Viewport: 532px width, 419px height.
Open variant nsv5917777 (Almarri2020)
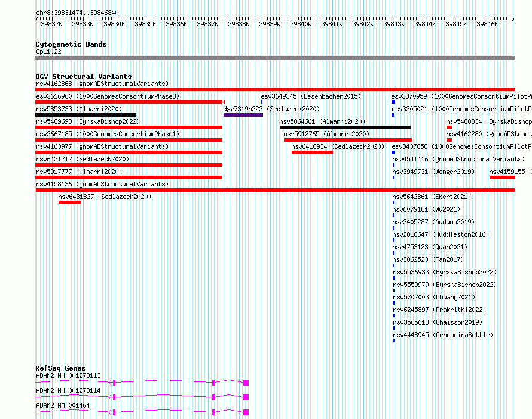(x=79, y=172)
